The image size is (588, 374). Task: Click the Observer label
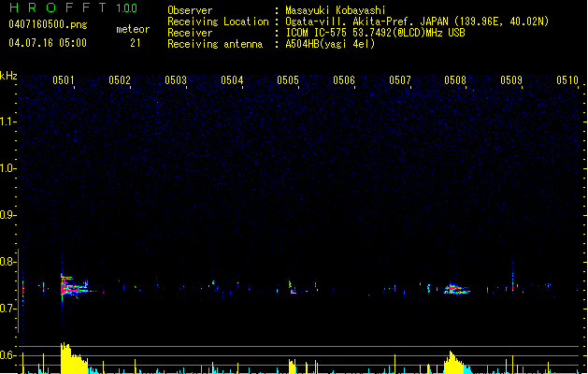pos(190,10)
